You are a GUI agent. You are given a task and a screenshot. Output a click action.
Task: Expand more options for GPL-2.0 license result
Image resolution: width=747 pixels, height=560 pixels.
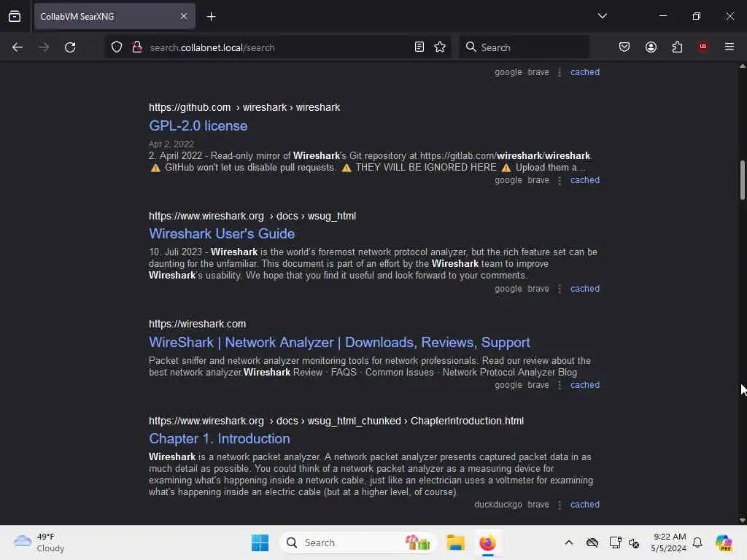[560, 181]
